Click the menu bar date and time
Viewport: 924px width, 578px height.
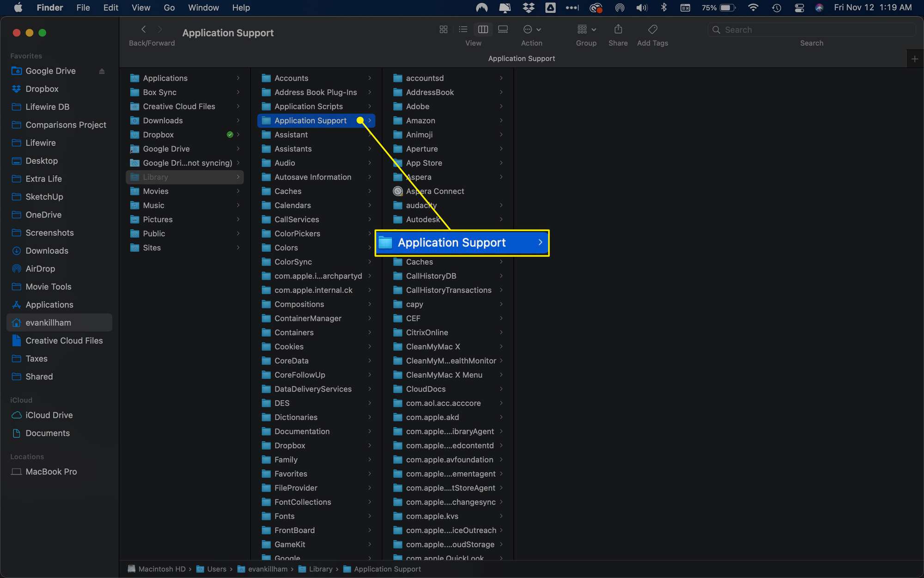pyautogui.click(x=873, y=7)
